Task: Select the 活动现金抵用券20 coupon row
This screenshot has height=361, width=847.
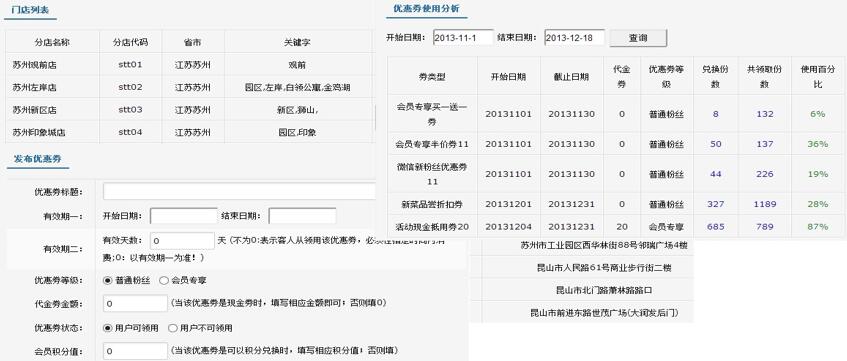Action: (615, 226)
